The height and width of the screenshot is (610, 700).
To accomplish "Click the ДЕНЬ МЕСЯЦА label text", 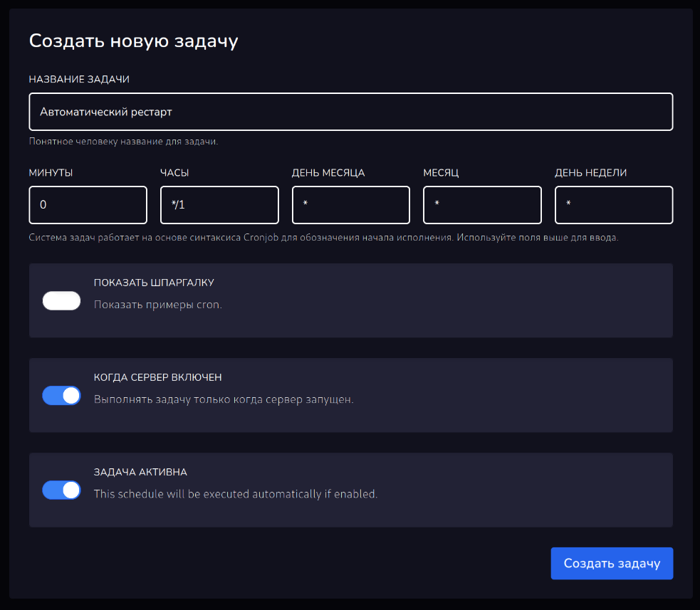I will 328,173.
